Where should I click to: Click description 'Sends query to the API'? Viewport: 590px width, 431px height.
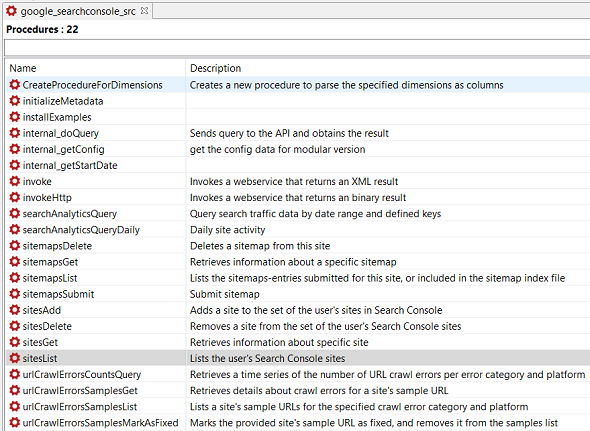click(289, 133)
